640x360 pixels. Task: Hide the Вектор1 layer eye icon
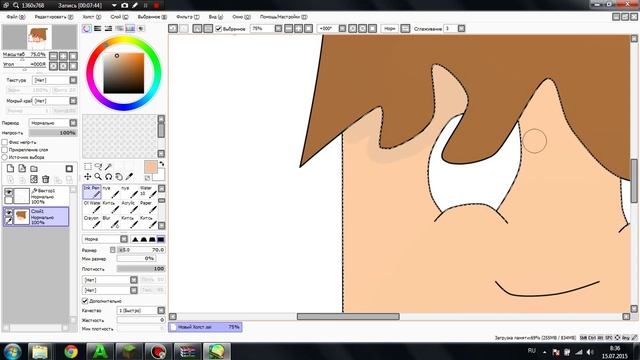[x=9, y=192]
